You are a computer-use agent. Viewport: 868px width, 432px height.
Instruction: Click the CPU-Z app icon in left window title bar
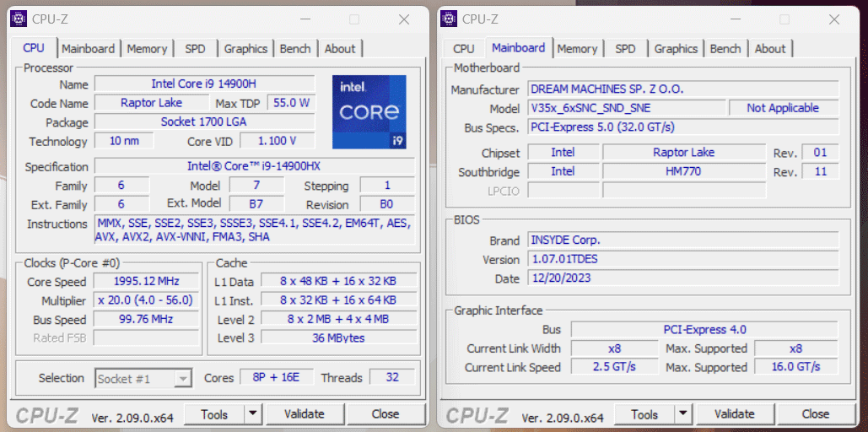(x=19, y=19)
